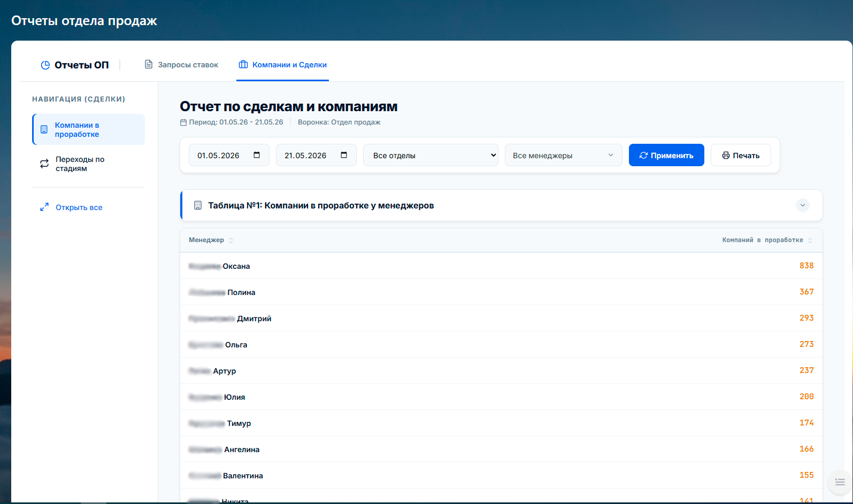
Task: Open the Отчеты ОП home section
Action: (75, 65)
